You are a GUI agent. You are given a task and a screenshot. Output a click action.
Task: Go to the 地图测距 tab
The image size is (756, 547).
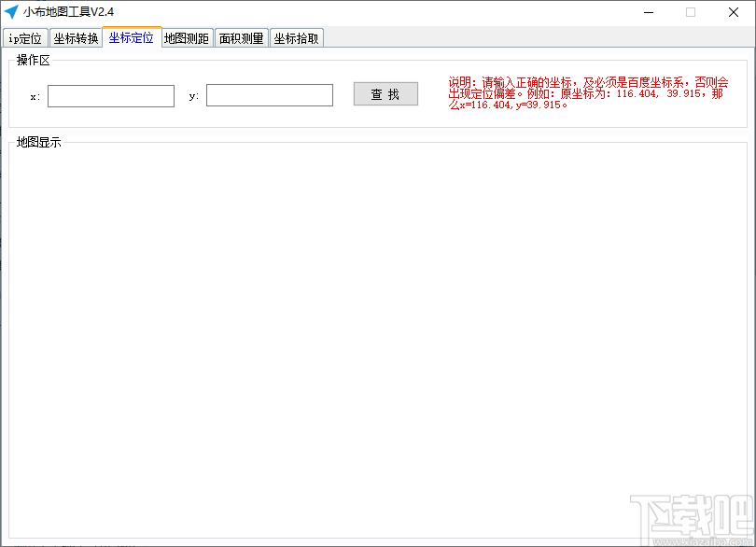(187, 38)
